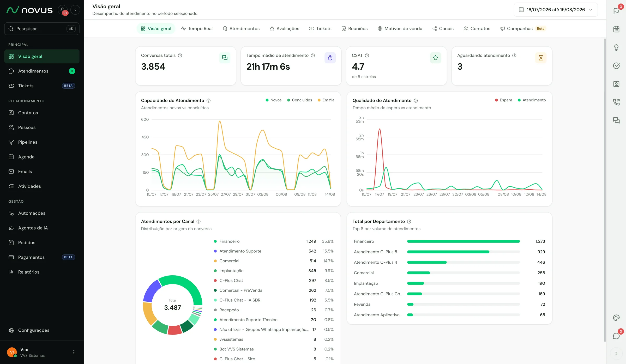626x364 pixels.
Task: Click the Pesquisar search field
Action: coord(42,29)
